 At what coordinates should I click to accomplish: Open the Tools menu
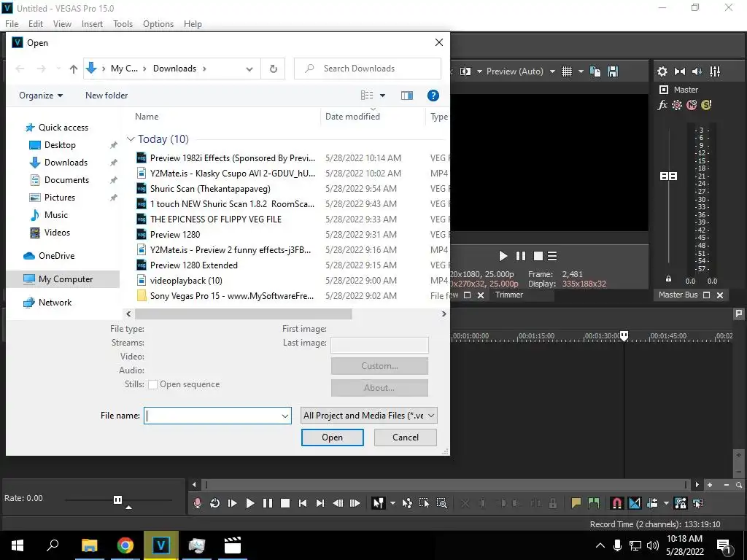click(123, 24)
